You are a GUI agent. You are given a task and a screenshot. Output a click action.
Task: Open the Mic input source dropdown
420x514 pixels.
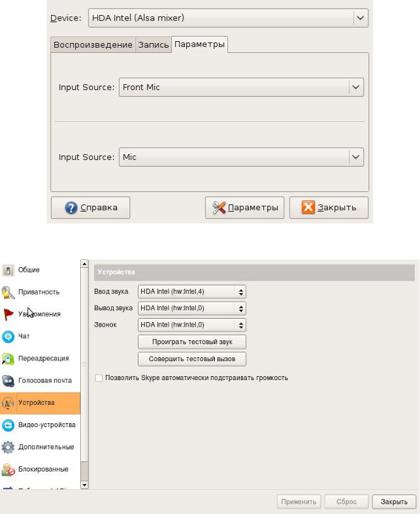tap(241, 157)
